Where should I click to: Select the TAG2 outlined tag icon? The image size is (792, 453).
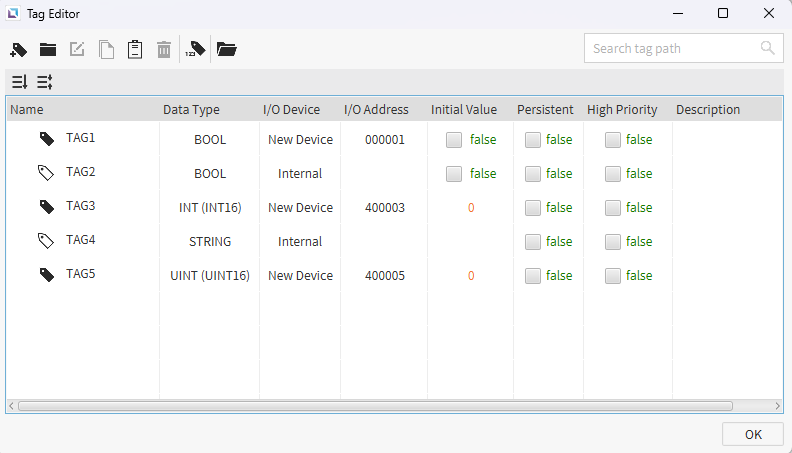[x=46, y=173]
